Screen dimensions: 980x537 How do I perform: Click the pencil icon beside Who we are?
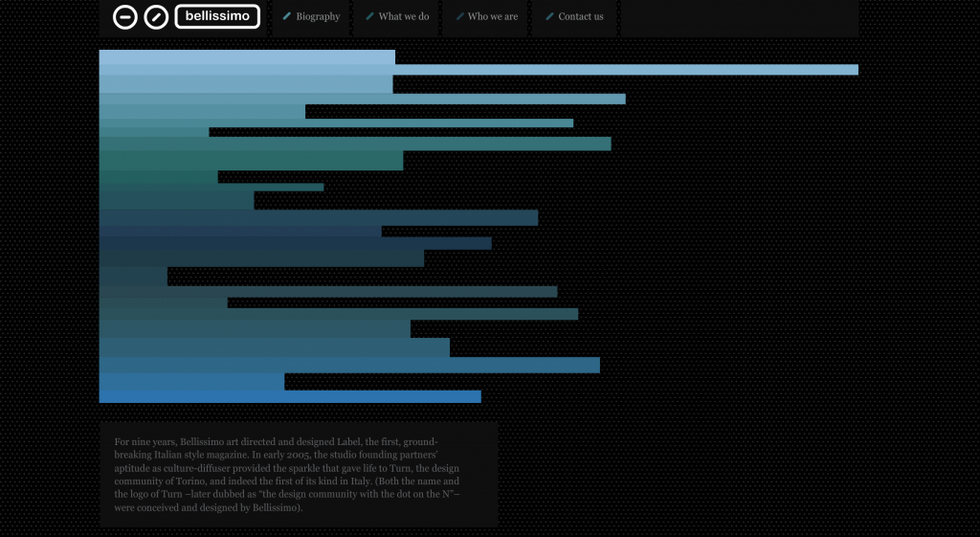(x=459, y=16)
